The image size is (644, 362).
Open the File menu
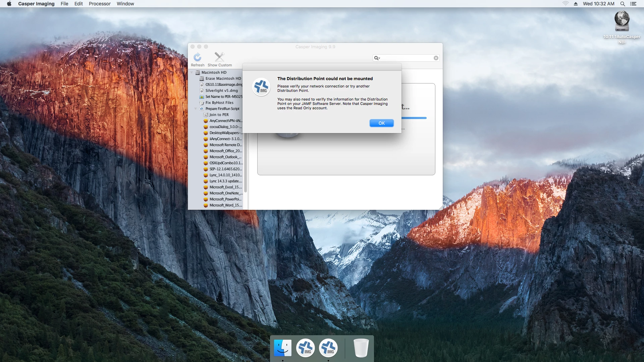tap(64, 4)
